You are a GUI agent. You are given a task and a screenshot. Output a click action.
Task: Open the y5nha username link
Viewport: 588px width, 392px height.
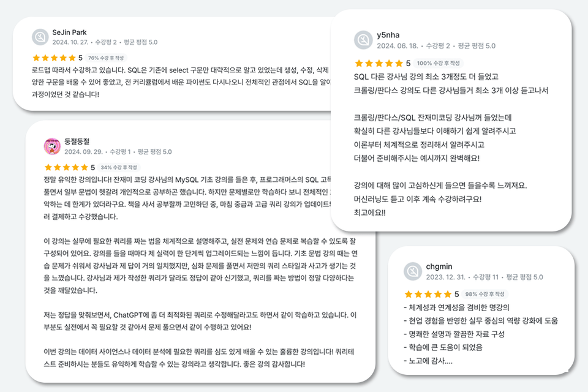coord(388,35)
